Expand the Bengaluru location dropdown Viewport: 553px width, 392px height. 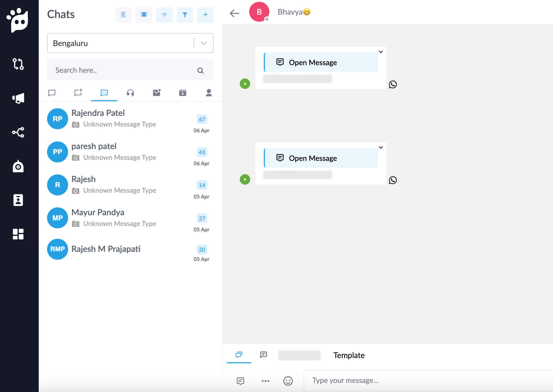pyautogui.click(x=203, y=43)
